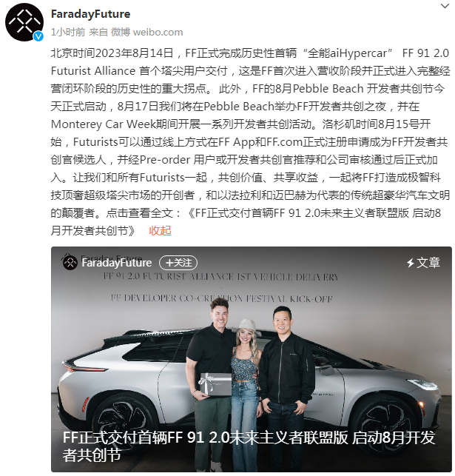Click the car's rear taillight in the cover

click(x=85, y=369)
